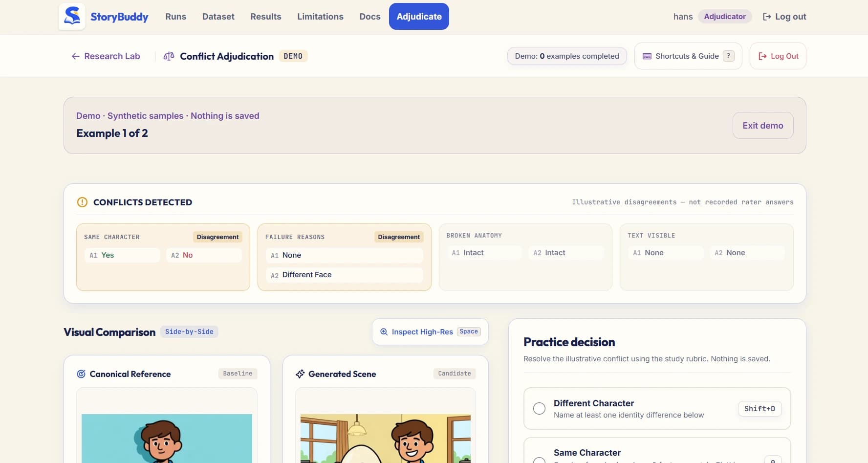Click the Same Character Disagreement badge

coord(217,237)
